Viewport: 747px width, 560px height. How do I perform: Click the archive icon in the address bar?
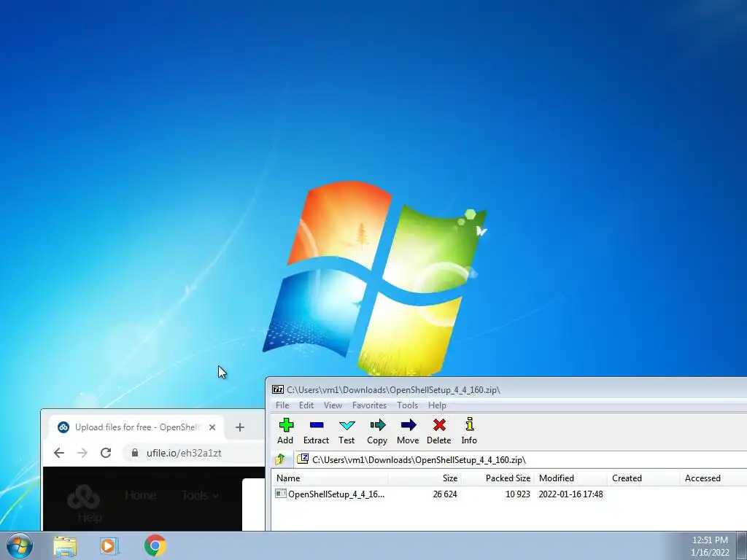click(x=303, y=459)
